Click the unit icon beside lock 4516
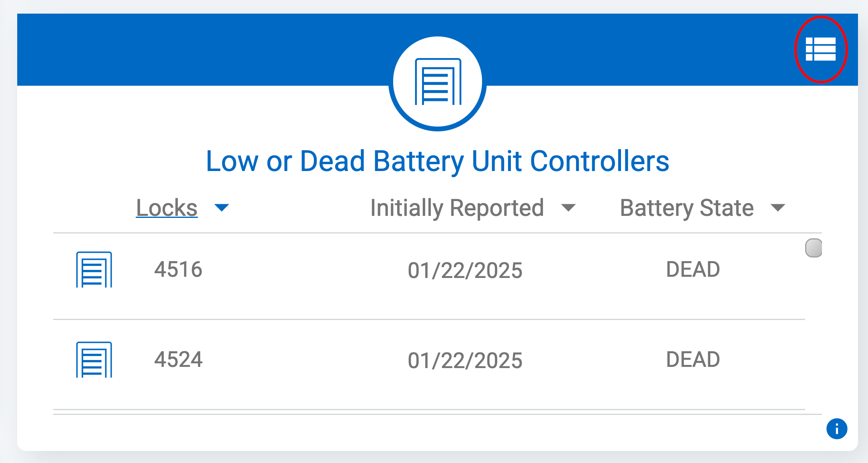868x463 pixels. click(94, 270)
